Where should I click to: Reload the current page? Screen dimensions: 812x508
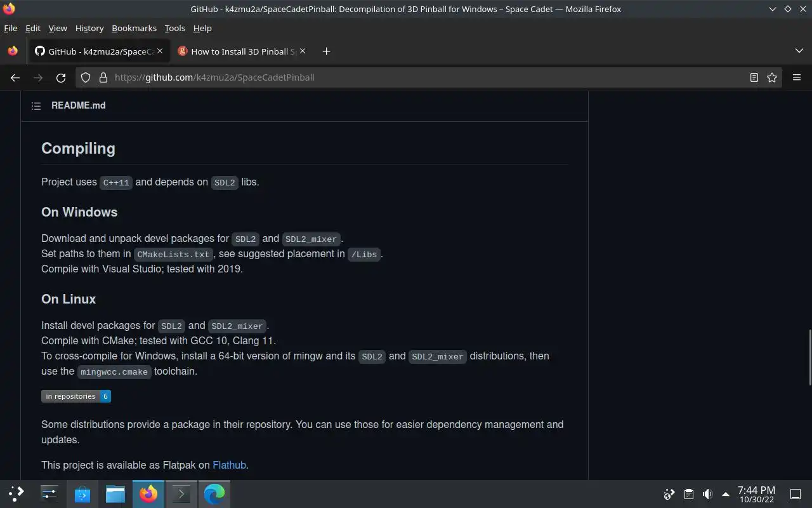[61, 77]
